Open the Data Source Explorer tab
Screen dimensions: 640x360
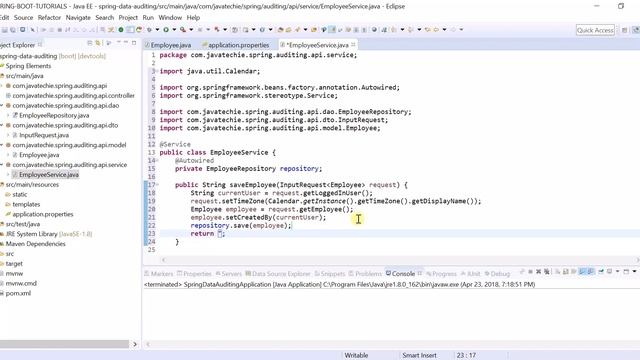point(278,274)
